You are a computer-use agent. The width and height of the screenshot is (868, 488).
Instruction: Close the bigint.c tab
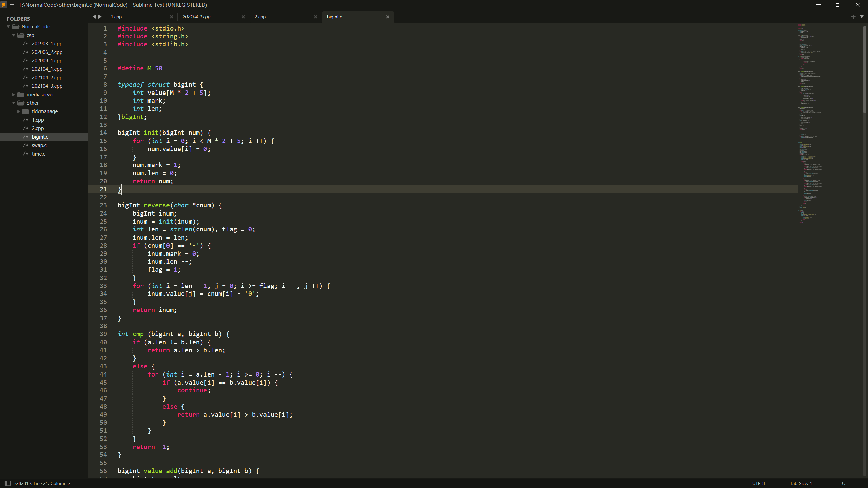388,17
